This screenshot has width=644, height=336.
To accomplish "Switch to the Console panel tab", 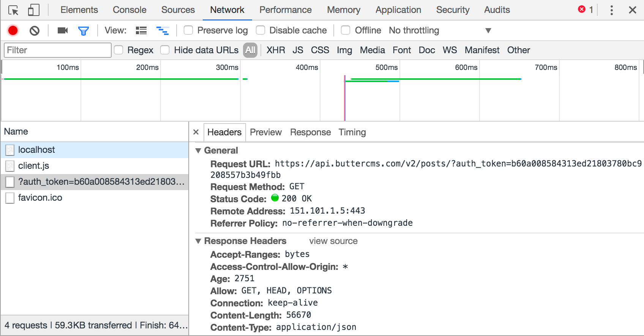I will (x=129, y=10).
